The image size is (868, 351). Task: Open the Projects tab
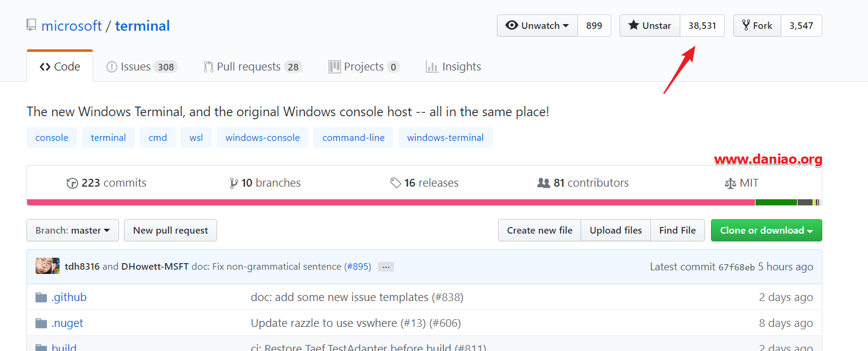[x=364, y=67]
